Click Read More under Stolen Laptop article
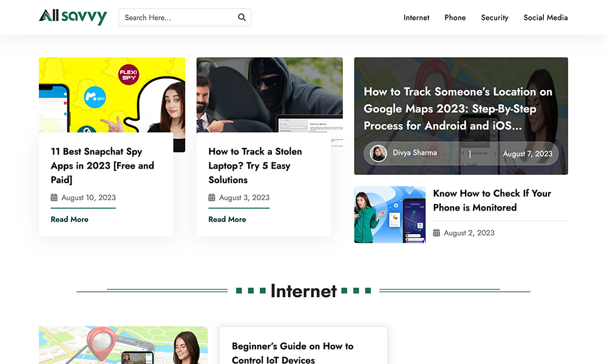The width and height of the screenshot is (607, 364). coord(227,219)
